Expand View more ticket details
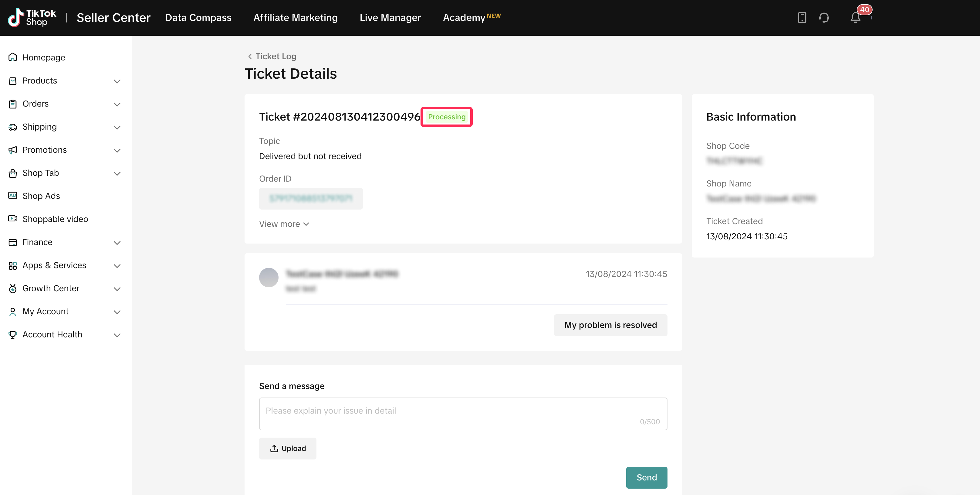This screenshot has height=495, width=980. pyautogui.click(x=284, y=224)
